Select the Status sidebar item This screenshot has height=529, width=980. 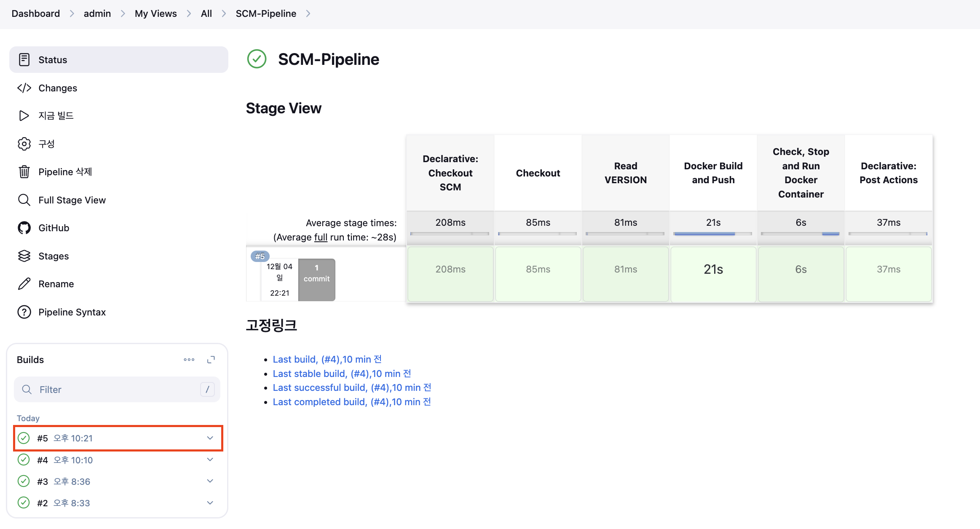(x=53, y=60)
